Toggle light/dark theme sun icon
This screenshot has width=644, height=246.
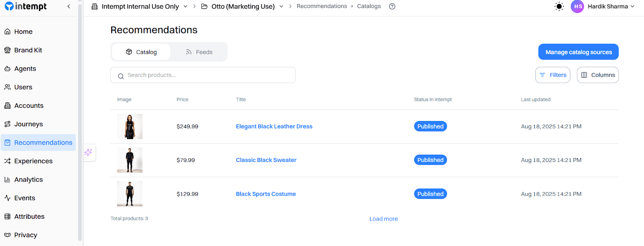point(559,6)
